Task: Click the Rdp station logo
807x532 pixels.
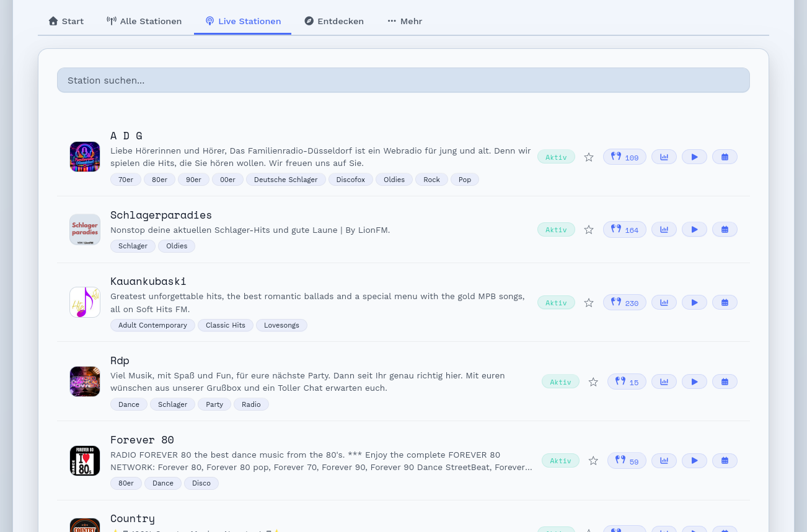Action: point(85,382)
